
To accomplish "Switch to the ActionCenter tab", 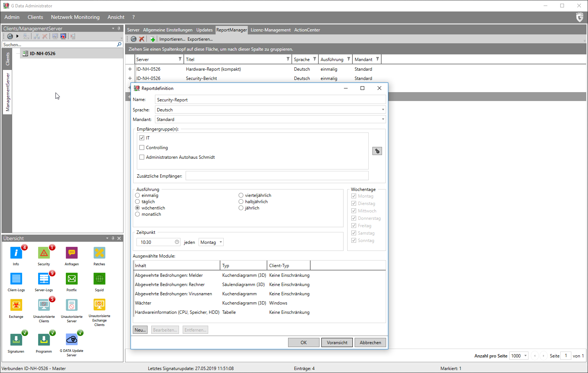I will tap(307, 30).
